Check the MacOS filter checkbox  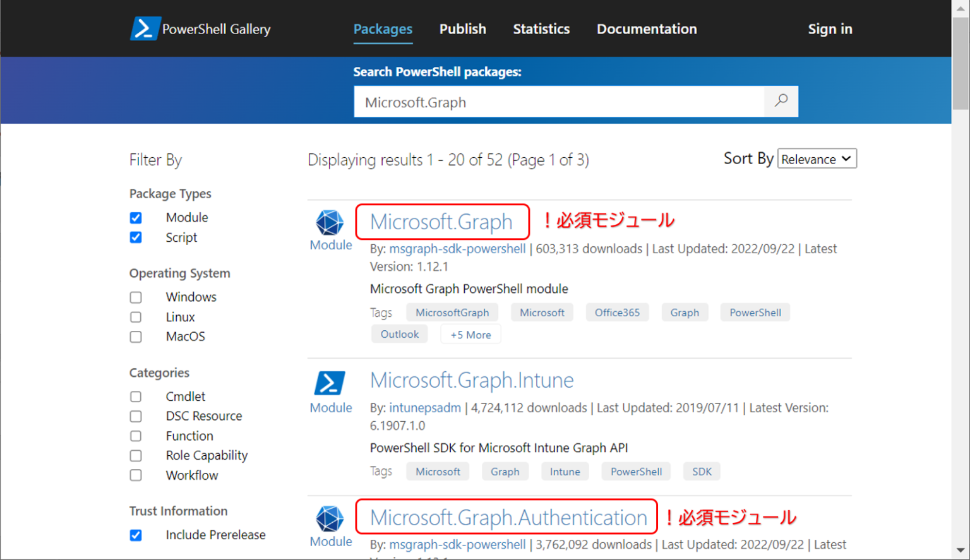pyautogui.click(x=136, y=337)
